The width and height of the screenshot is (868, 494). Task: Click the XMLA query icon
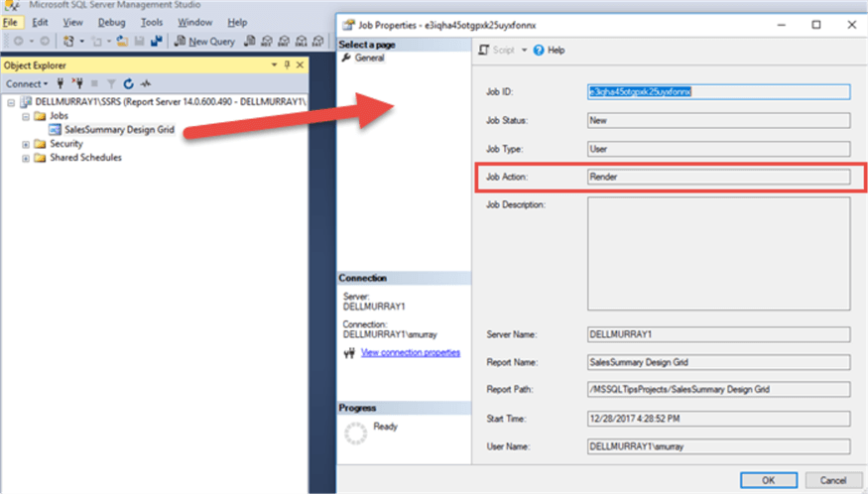click(x=302, y=41)
